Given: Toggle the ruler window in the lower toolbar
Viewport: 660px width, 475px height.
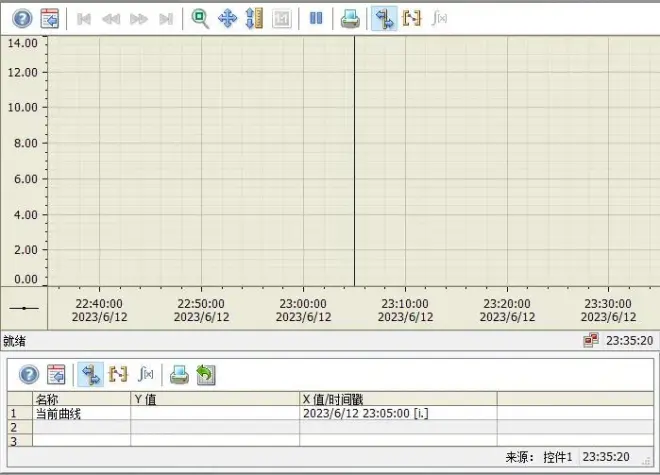Looking at the screenshot, I should point(90,374).
